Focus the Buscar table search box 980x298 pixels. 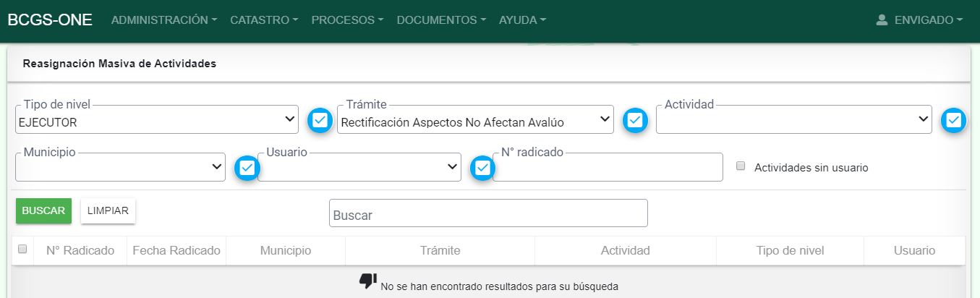point(488,214)
